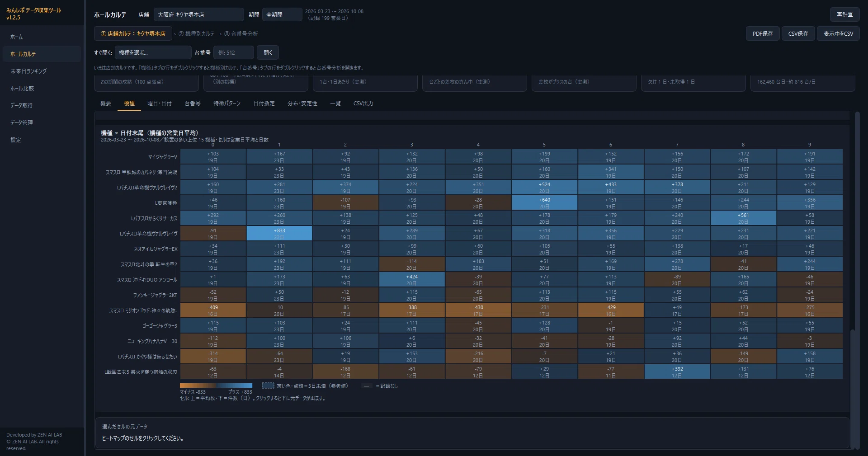
Task: Open the 特徴パターン tab
Action: (227, 103)
